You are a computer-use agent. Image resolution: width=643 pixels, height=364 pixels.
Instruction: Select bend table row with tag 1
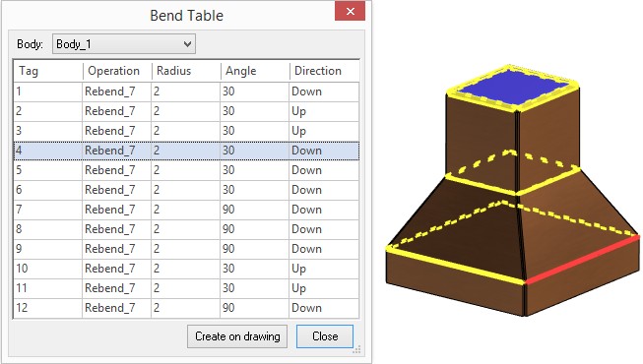[186, 91]
